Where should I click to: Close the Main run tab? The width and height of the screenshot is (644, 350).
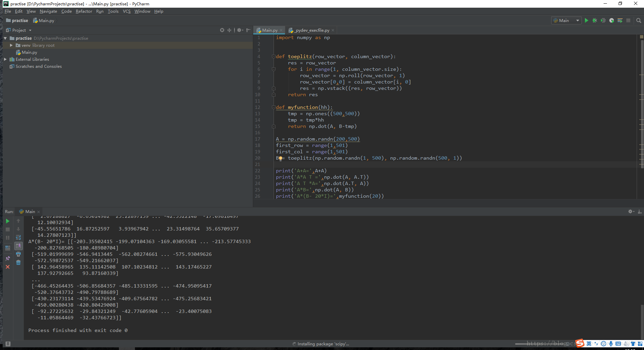tap(39, 212)
